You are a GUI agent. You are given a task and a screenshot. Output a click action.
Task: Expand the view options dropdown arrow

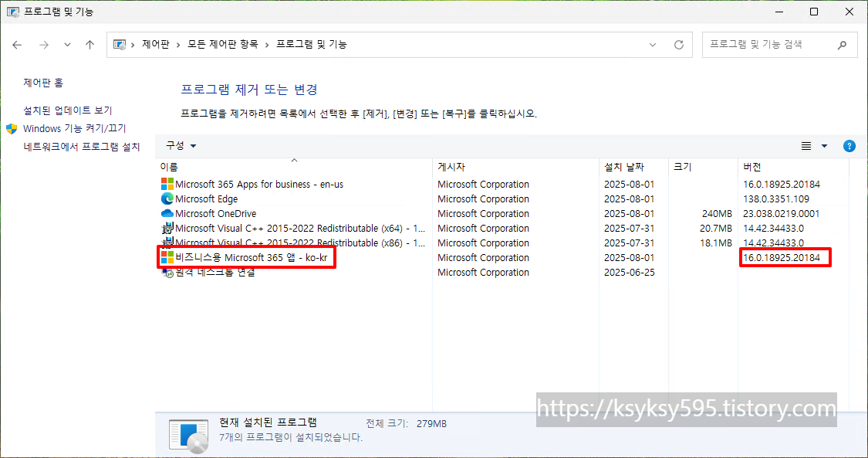(x=824, y=146)
